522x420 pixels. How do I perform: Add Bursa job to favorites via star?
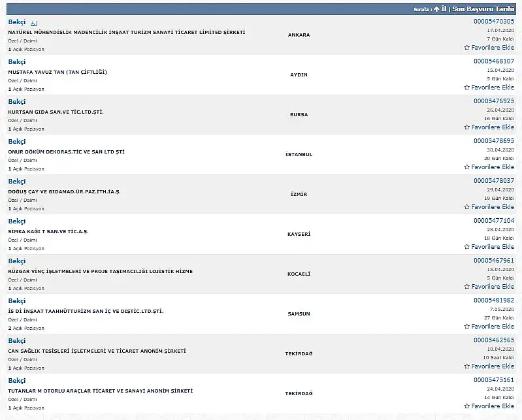[466, 127]
